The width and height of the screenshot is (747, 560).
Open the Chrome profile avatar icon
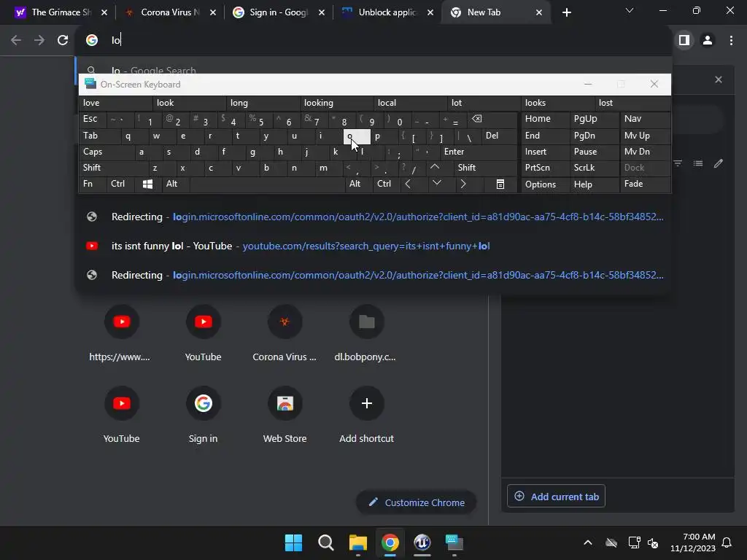(x=708, y=41)
